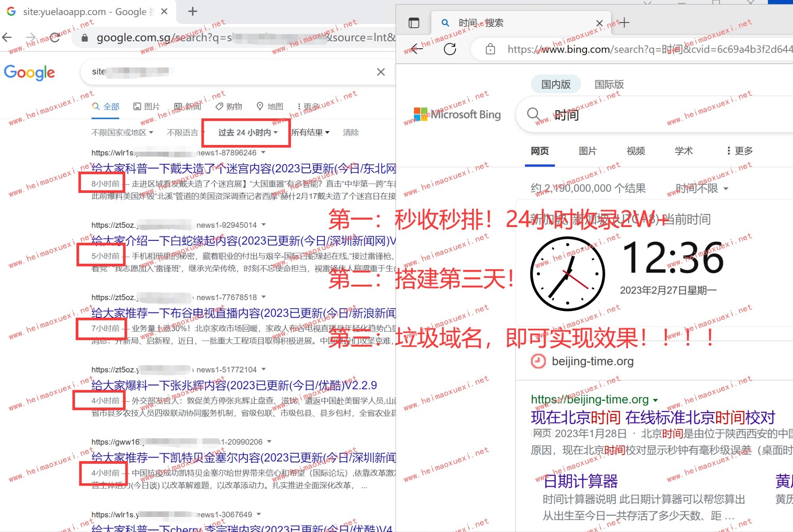The width and height of the screenshot is (793, 532).
Task: Switch to Google 图片 tab
Action: 147,107
